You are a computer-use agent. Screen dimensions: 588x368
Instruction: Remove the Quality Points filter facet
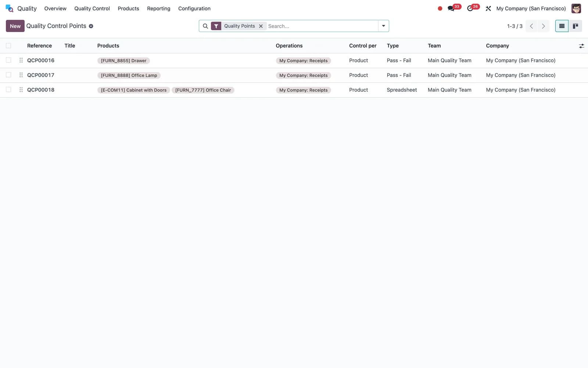pos(261,26)
